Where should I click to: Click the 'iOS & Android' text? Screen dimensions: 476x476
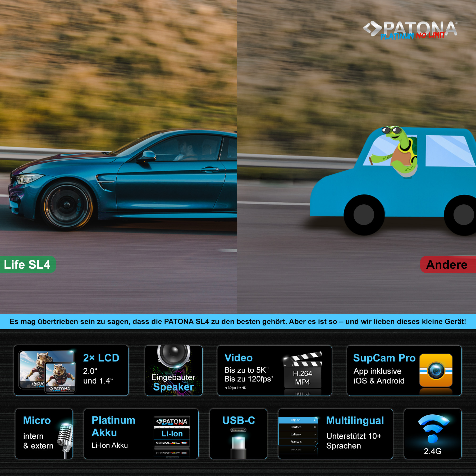(379, 381)
